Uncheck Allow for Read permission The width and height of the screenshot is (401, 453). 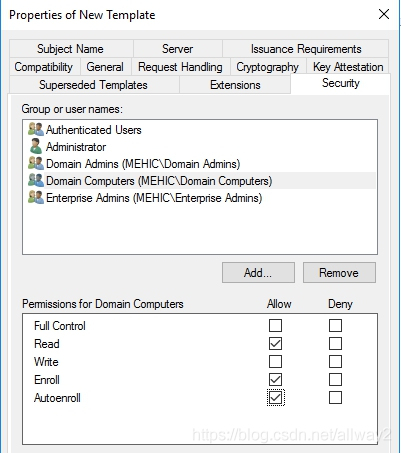[275, 343]
